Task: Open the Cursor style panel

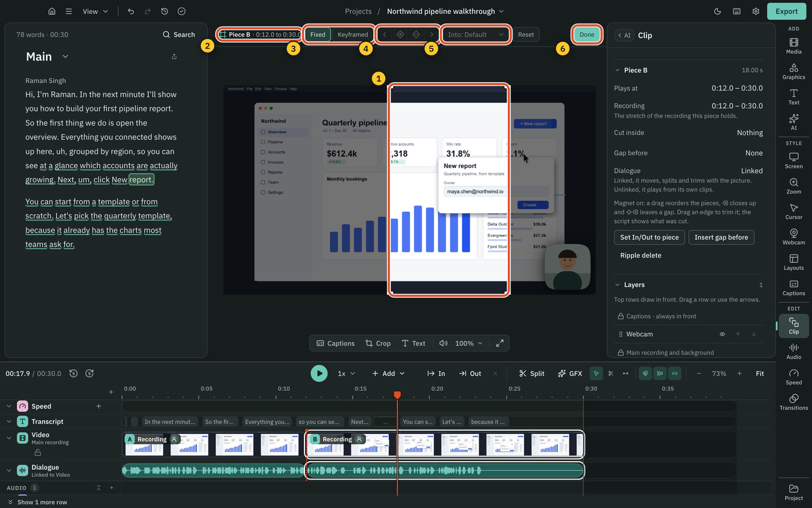Action: click(794, 211)
